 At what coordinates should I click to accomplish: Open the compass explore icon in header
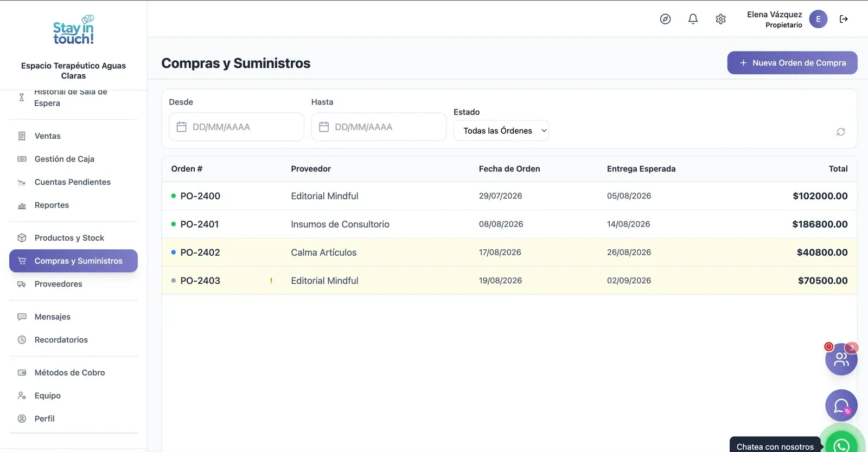tap(665, 19)
